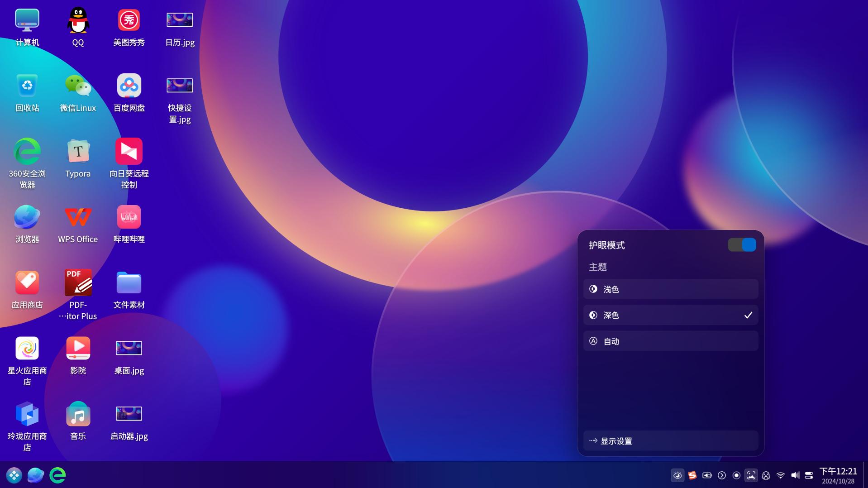Open the volume speaker tray icon
Viewport: 868px width, 488px height.
click(x=795, y=475)
